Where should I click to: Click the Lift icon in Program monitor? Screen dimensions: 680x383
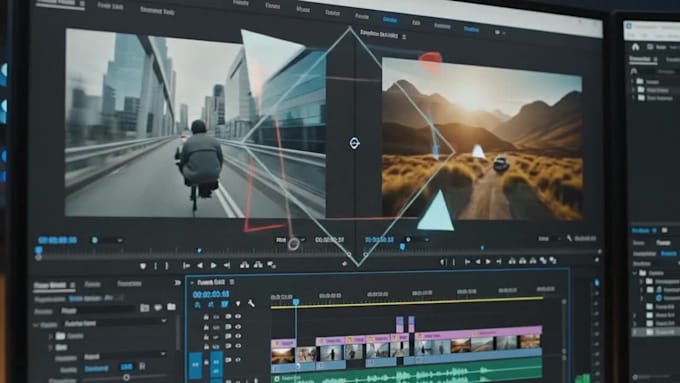pos(512,261)
